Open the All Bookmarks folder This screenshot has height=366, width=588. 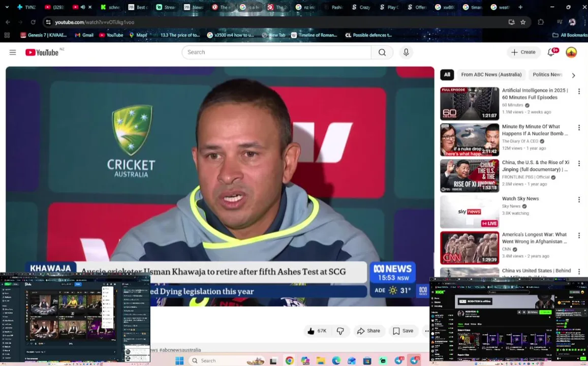tap(570, 35)
